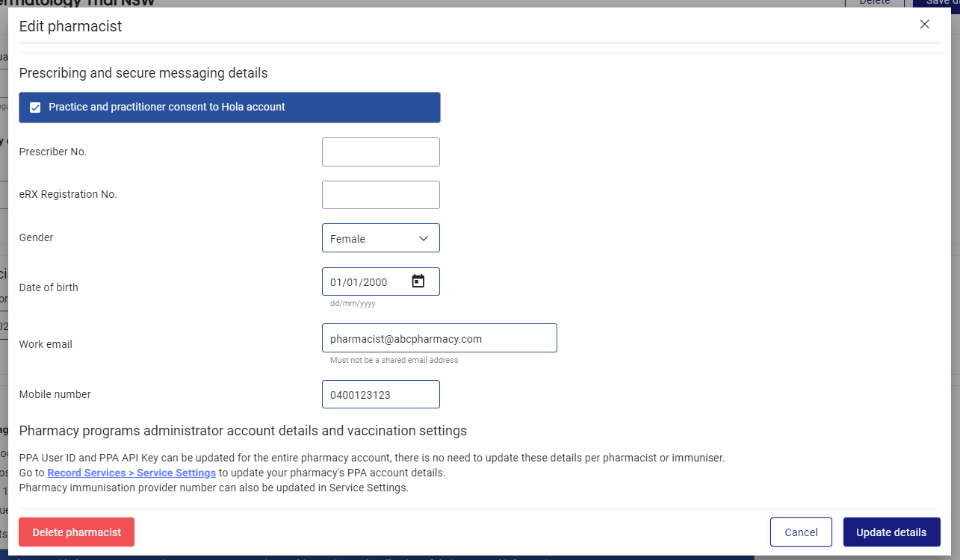Click the Update details button
Viewport: 960px width, 560px height.
tap(891, 532)
